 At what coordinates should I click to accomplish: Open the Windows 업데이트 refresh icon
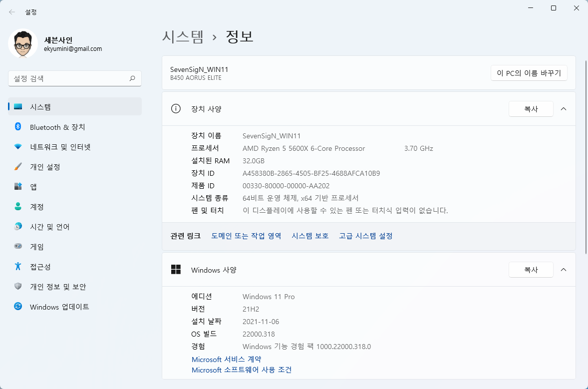pos(18,307)
